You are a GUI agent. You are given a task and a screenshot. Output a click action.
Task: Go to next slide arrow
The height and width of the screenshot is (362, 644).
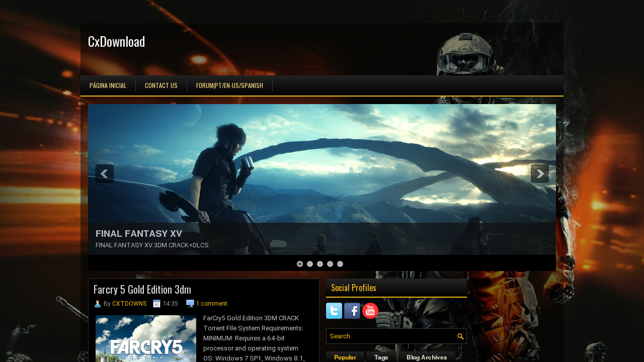pos(540,174)
